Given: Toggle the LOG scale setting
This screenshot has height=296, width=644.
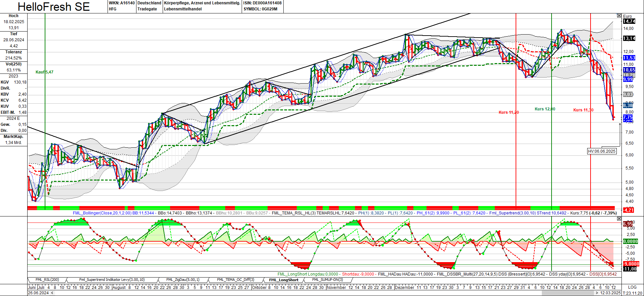Looking at the screenshot, I should pos(632,287).
